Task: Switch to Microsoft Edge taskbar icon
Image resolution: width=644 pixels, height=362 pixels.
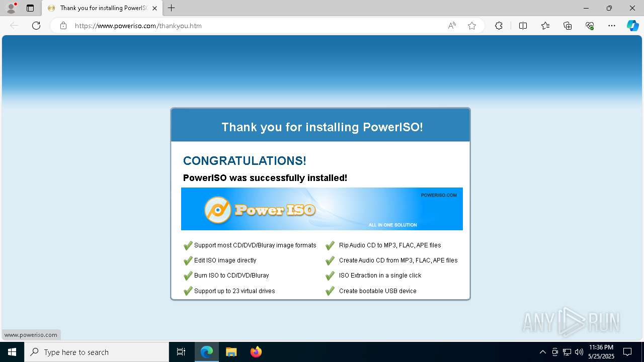Action: point(207,352)
